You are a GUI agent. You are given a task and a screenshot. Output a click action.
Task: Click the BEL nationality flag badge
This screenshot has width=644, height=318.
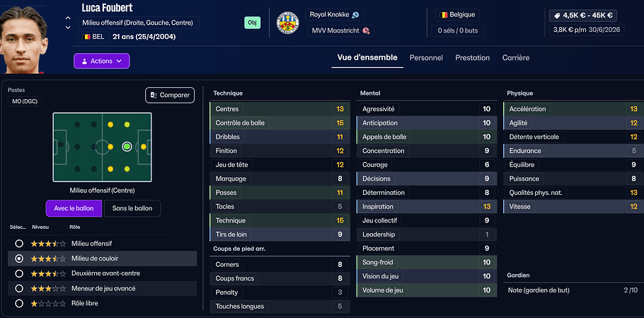point(87,37)
